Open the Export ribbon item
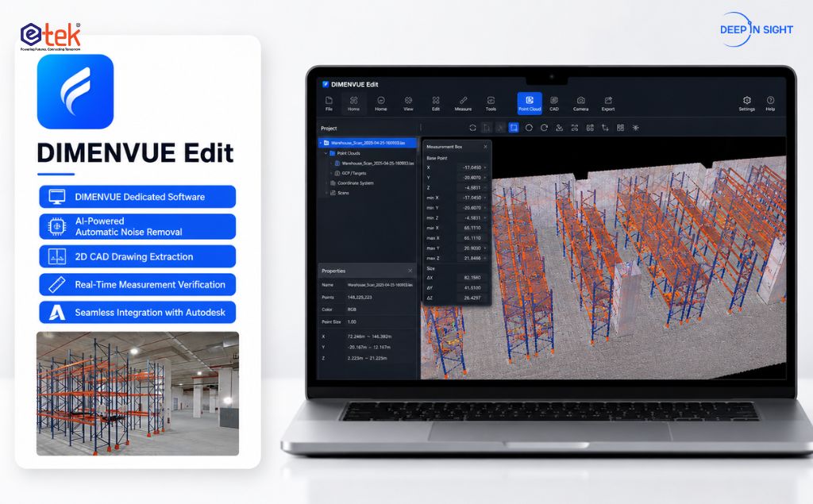This screenshot has height=504, width=813. coord(608,103)
